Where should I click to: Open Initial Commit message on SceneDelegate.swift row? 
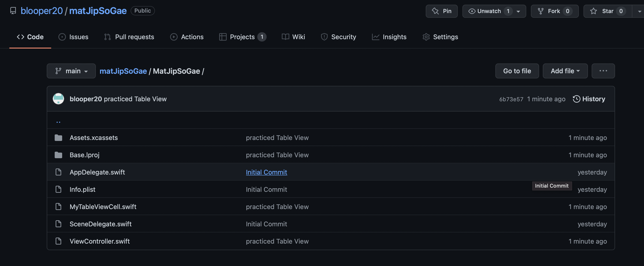click(x=266, y=224)
